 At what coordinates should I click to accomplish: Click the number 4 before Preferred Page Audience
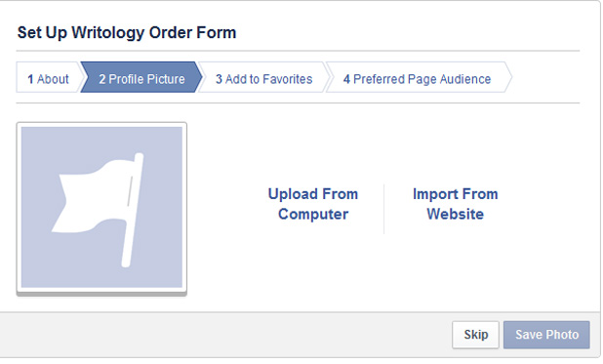[346, 79]
